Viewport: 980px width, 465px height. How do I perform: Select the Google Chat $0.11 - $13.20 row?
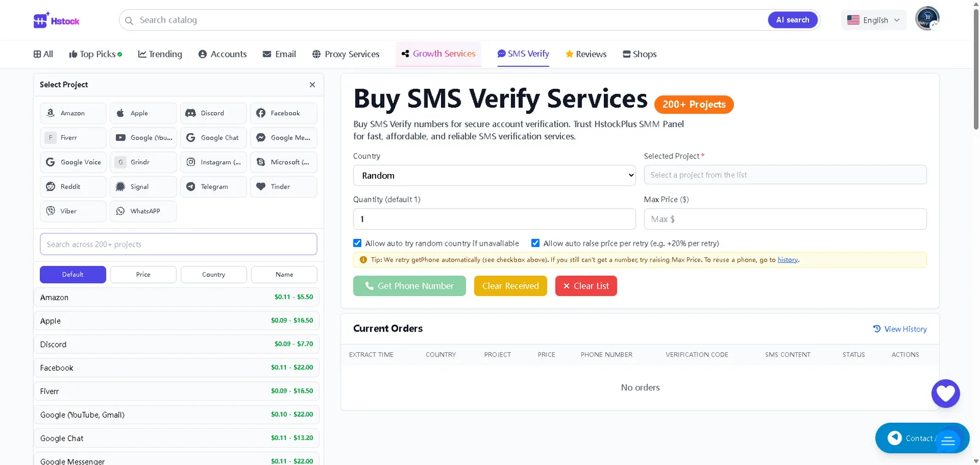[176, 438]
